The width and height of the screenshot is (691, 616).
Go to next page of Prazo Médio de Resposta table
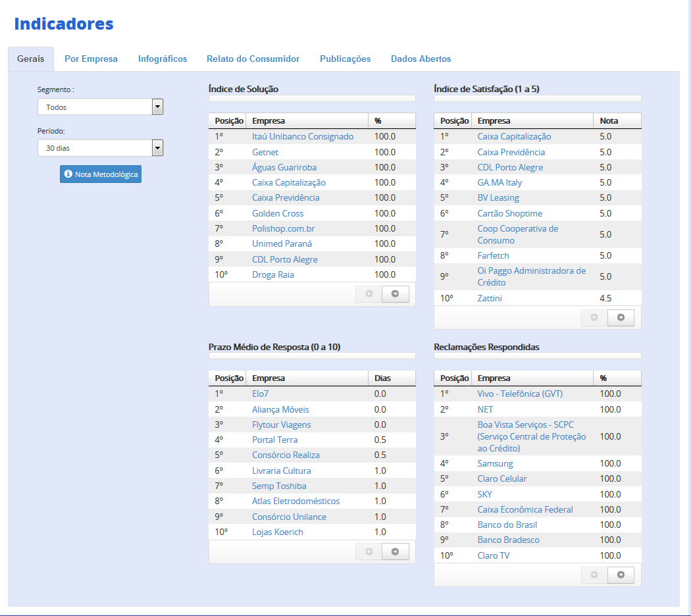click(395, 552)
